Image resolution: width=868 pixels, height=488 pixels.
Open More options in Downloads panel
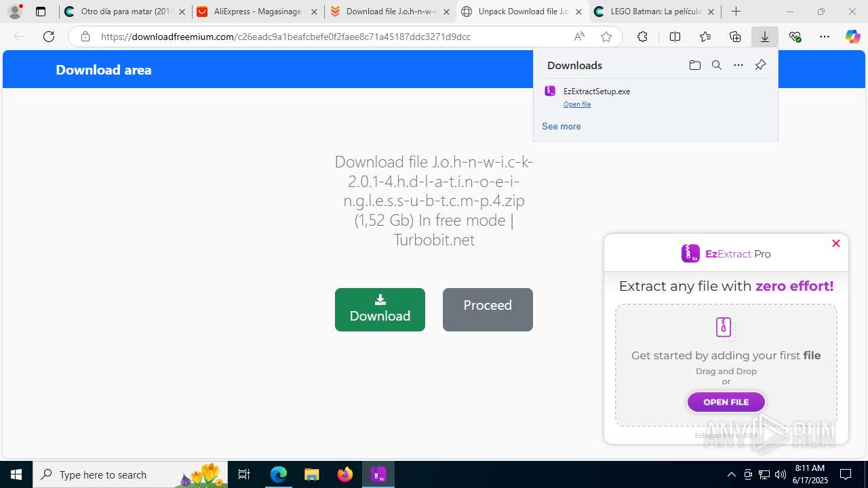[738, 65]
